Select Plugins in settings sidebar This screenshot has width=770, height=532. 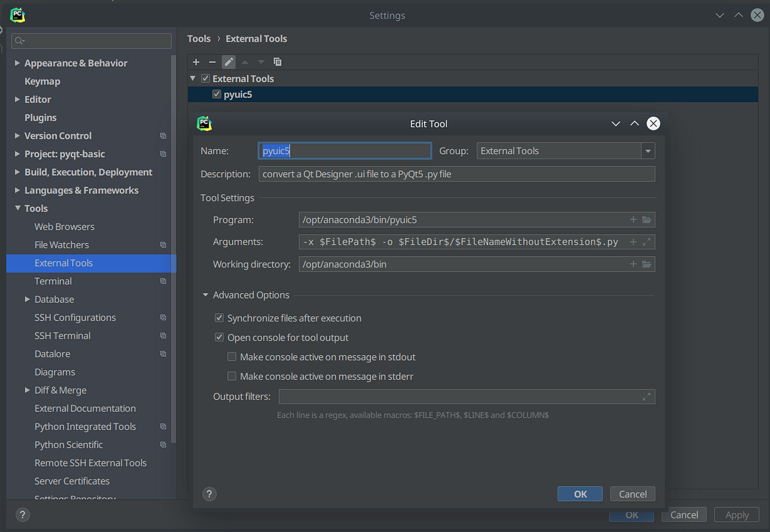40,117
